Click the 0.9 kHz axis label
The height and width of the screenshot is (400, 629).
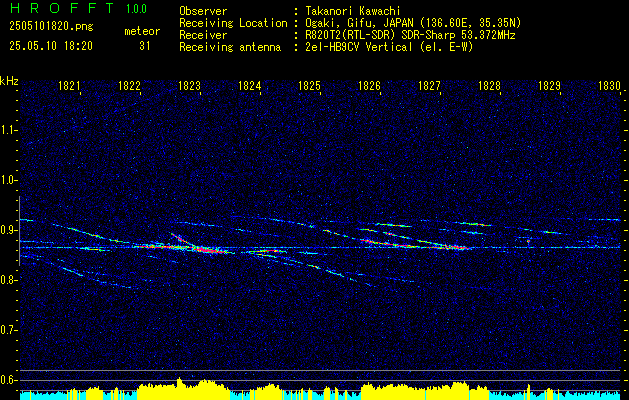[9, 230]
